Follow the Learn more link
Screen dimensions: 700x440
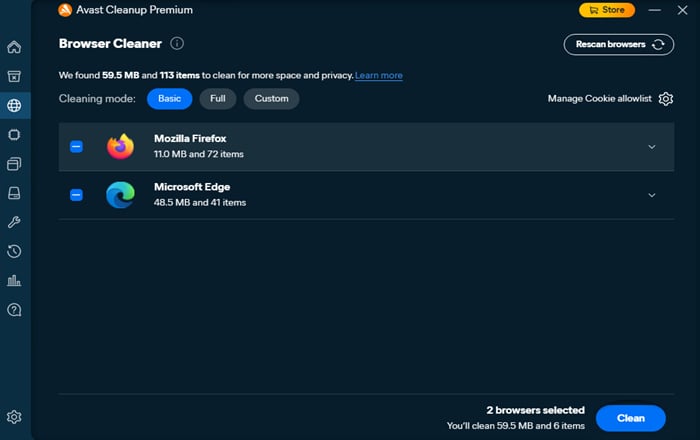tap(379, 75)
